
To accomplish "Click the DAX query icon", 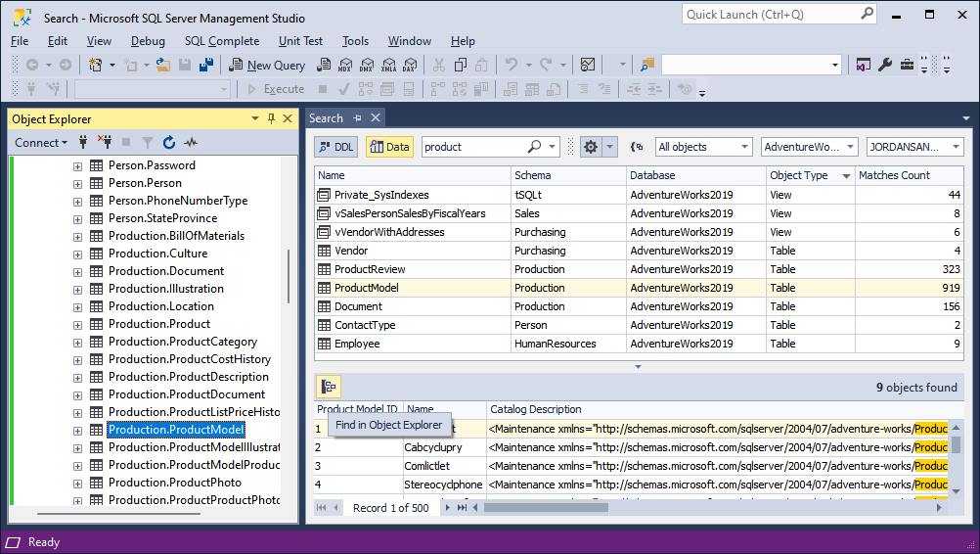I will click(410, 65).
